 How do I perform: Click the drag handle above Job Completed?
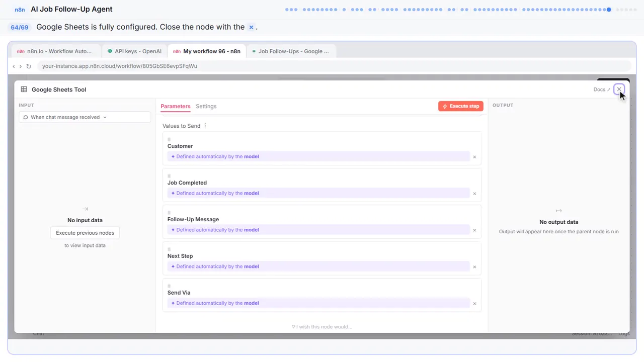[169, 176]
